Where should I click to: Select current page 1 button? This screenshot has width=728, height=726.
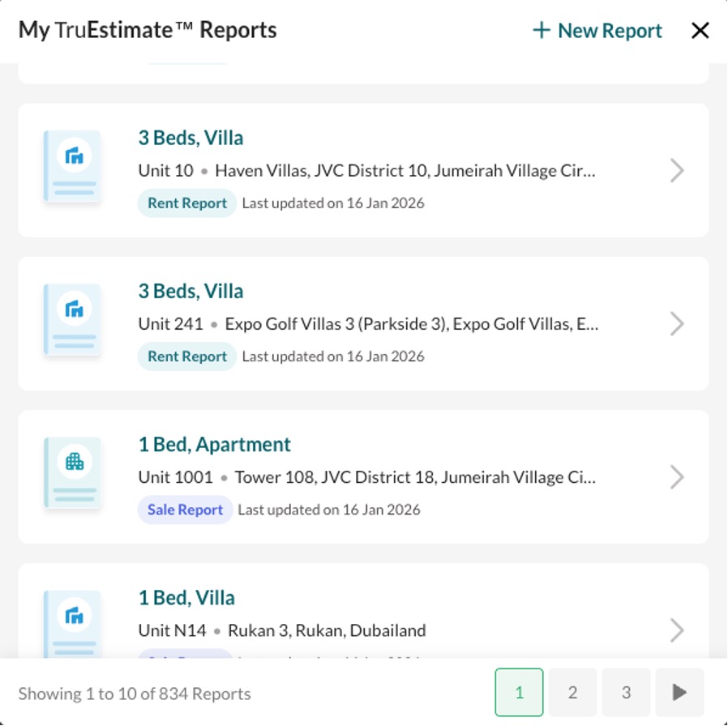[519, 692]
